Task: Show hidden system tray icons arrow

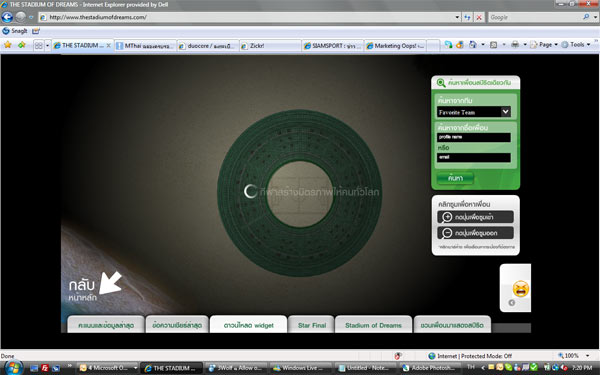Action: 483,367
